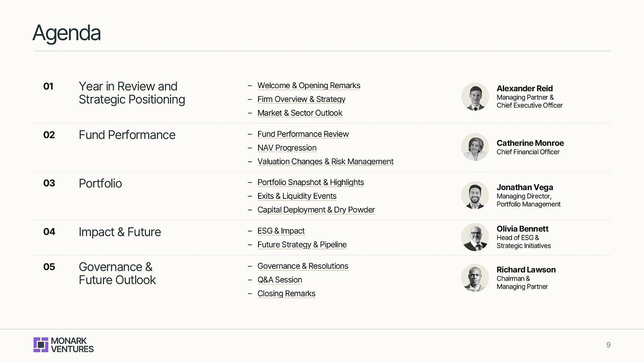644x362 pixels.
Task: Go to Exits & Liquidity Events
Action: click(x=297, y=196)
